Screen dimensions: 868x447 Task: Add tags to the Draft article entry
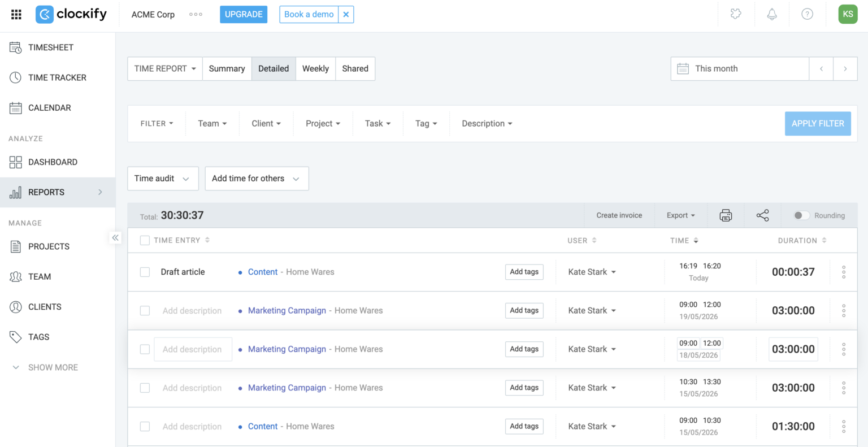coord(524,272)
